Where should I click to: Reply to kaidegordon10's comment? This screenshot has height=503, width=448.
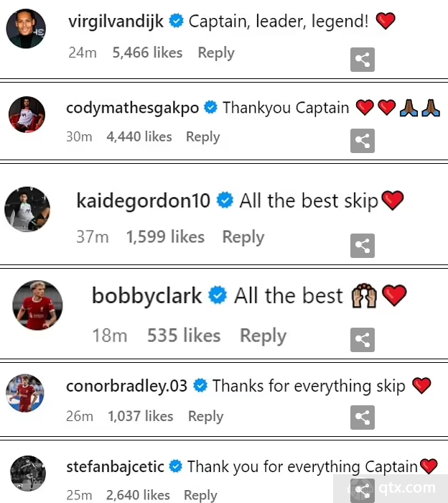coord(243,237)
